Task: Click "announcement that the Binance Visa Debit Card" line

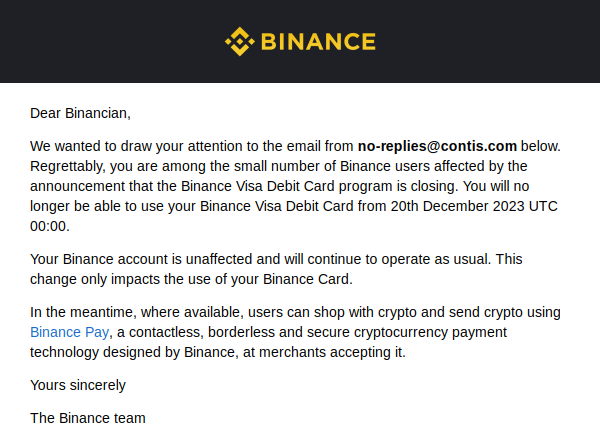Action: coord(280,186)
